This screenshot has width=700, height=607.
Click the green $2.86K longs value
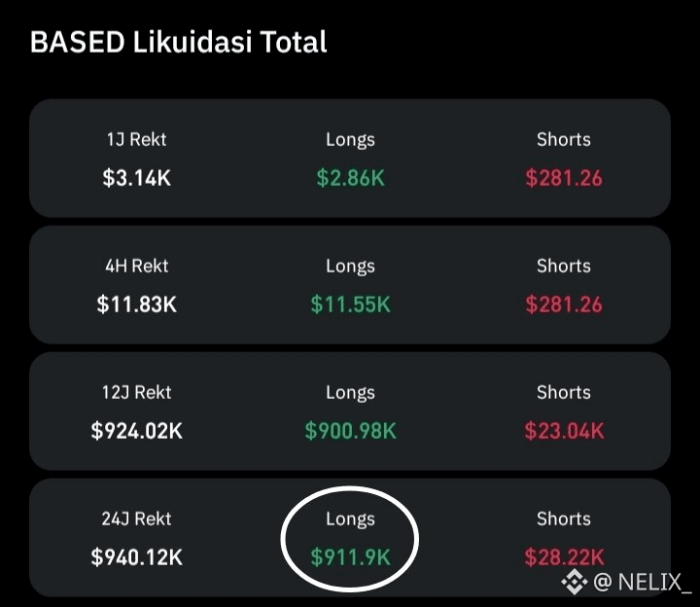[x=350, y=178]
